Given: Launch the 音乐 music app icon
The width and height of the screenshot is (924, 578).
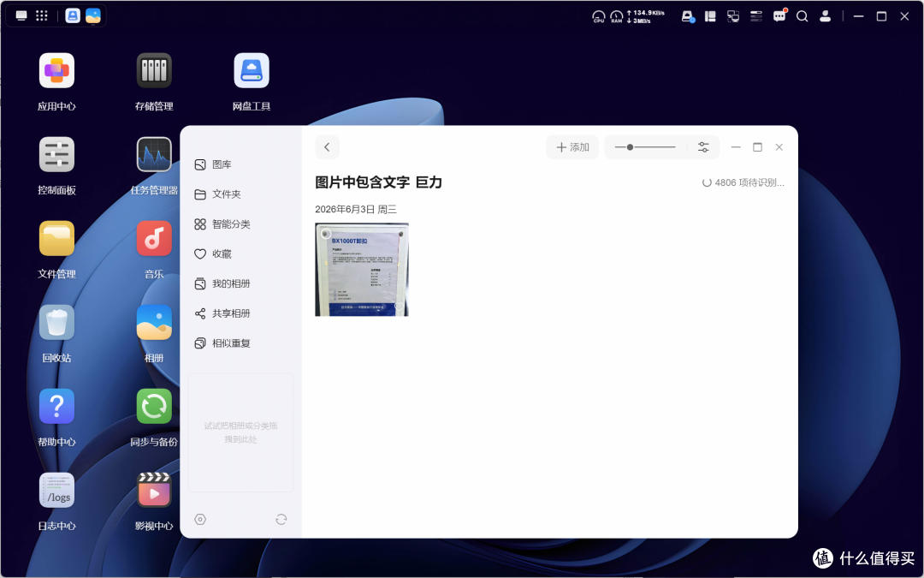Looking at the screenshot, I should tap(154, 239).
